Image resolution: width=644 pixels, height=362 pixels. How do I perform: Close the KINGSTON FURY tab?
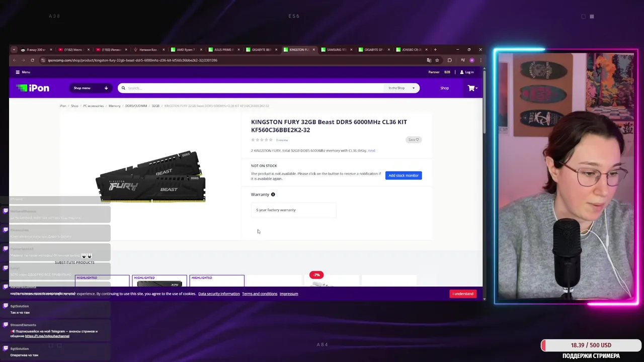[313, 50]
